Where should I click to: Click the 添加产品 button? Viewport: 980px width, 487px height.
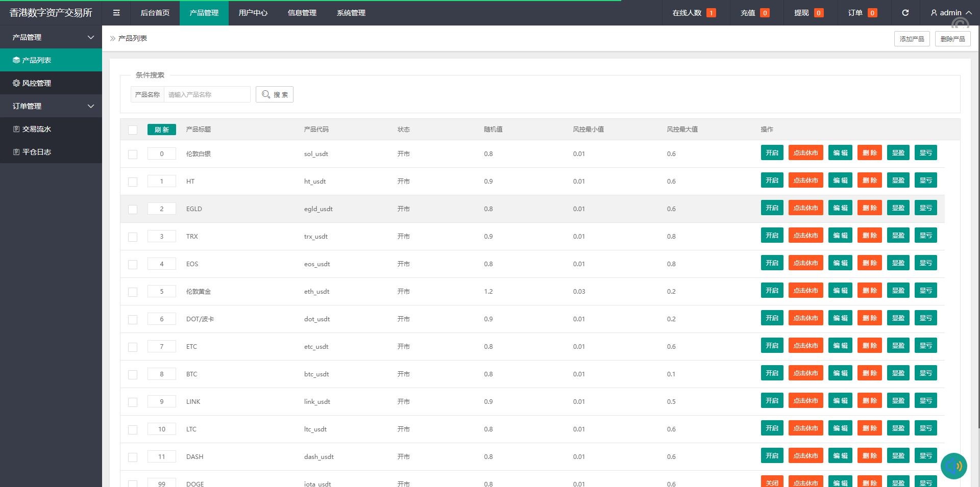tap(912, 39)
